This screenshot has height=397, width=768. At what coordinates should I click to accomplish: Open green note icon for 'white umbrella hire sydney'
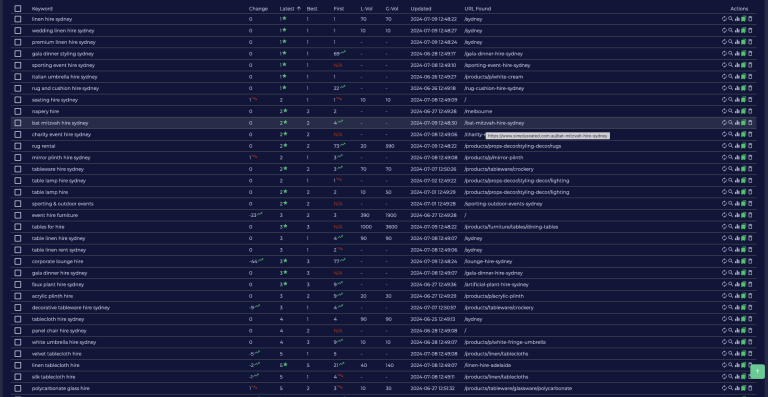[744, 342]
